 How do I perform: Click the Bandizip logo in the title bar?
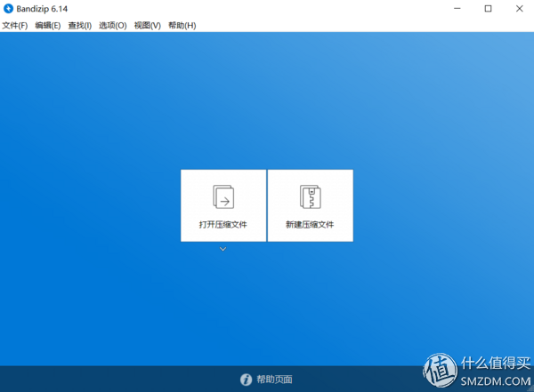(x=8, y=9)
